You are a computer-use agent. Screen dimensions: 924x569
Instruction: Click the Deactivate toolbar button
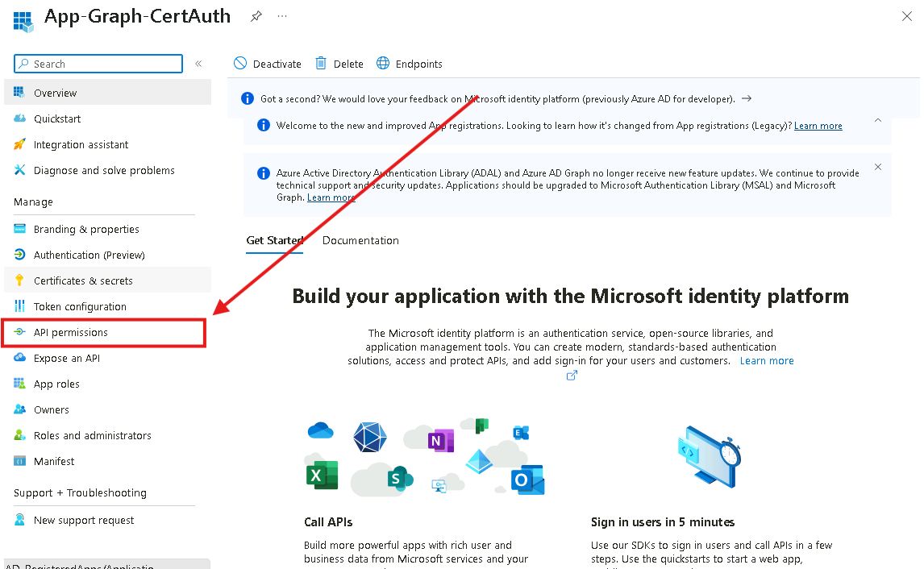268,64
